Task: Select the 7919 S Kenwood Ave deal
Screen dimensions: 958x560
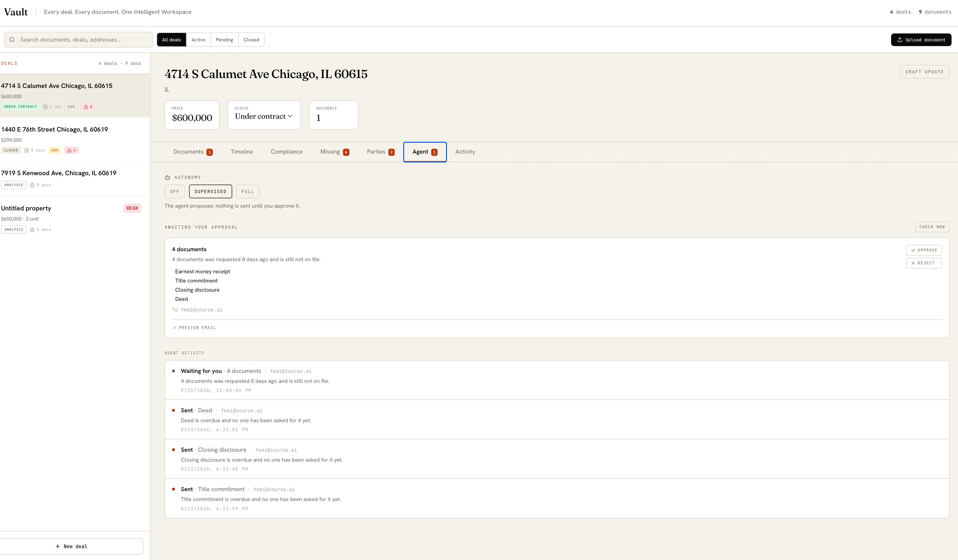Action: [x=75, y=179]
